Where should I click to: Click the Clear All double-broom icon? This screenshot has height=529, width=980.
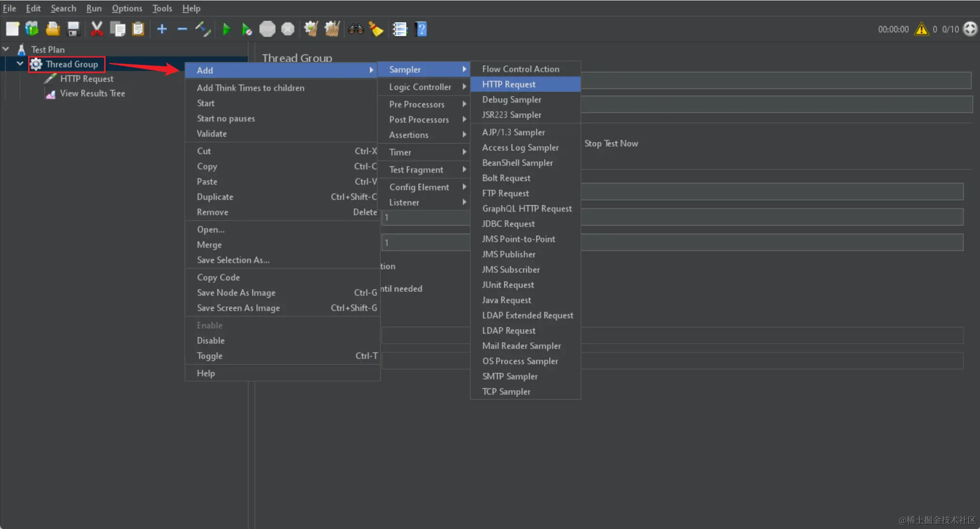pos(332,30)
